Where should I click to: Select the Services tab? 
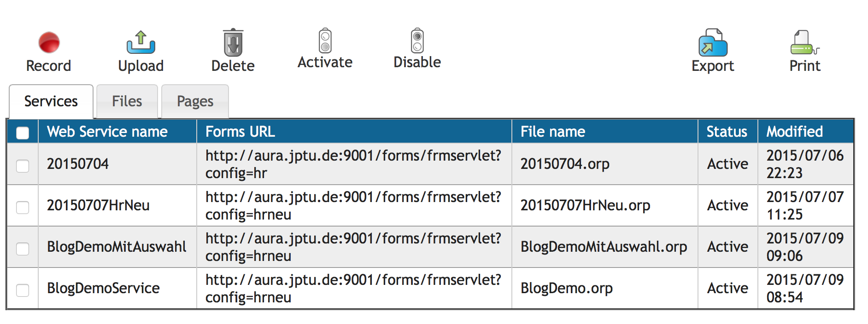pyautogui.click(x=51, y=101)
